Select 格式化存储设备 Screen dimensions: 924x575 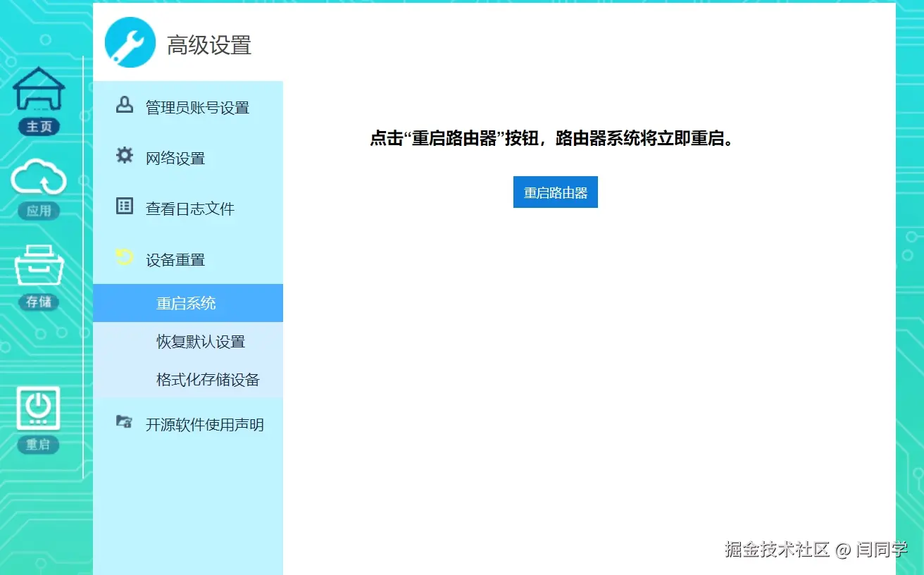pyautogui.click(x=206, y=380)
